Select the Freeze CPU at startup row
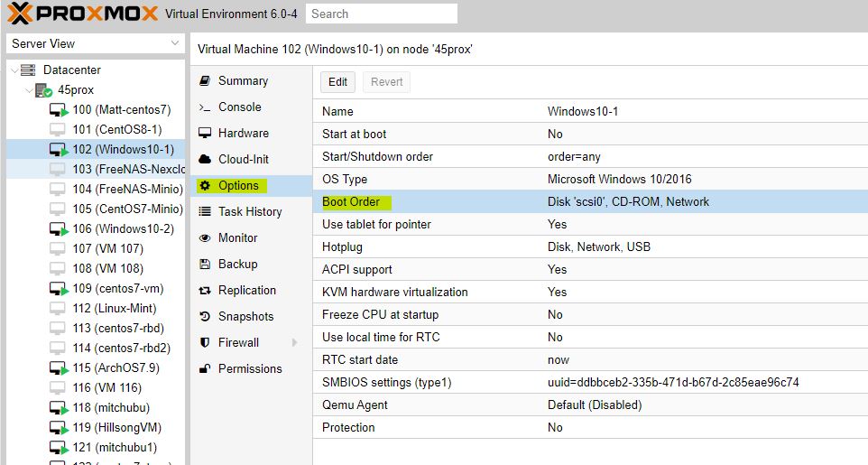 [590, 315]
